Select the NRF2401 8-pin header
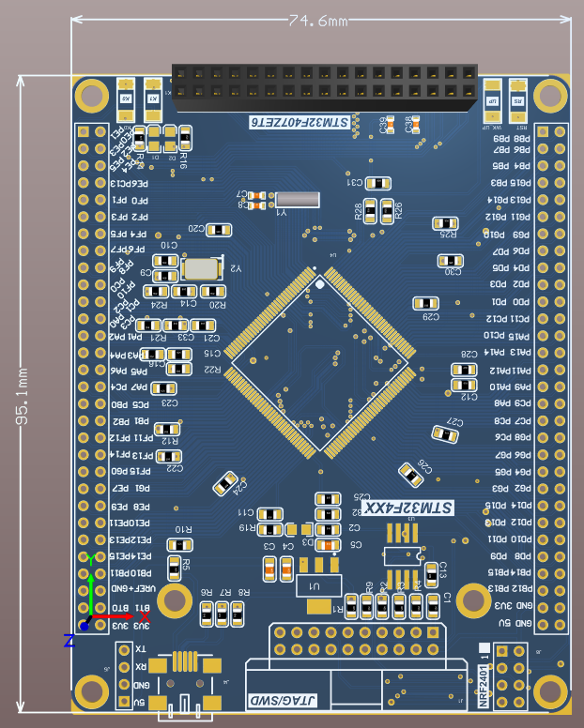 (x=510, y=677)
